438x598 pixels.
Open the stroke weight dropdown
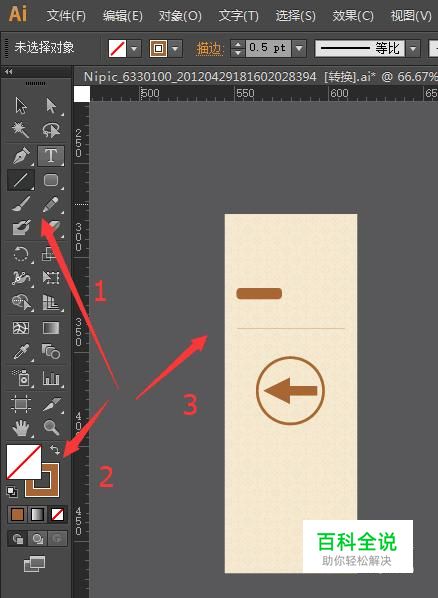pos(300,48)
